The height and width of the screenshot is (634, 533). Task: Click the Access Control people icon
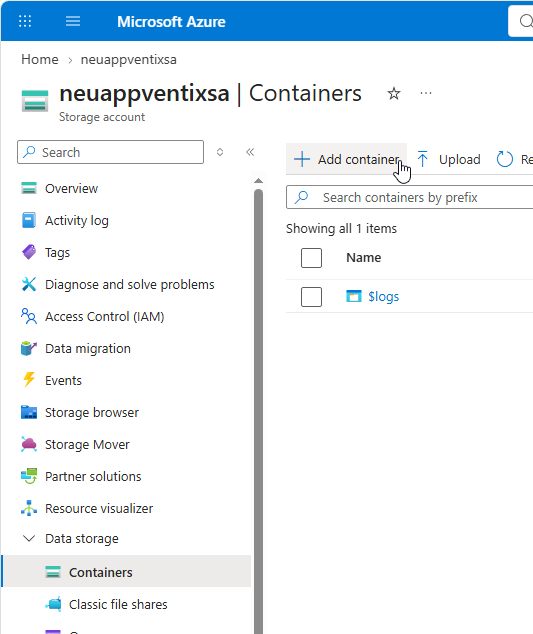[29, 316]
